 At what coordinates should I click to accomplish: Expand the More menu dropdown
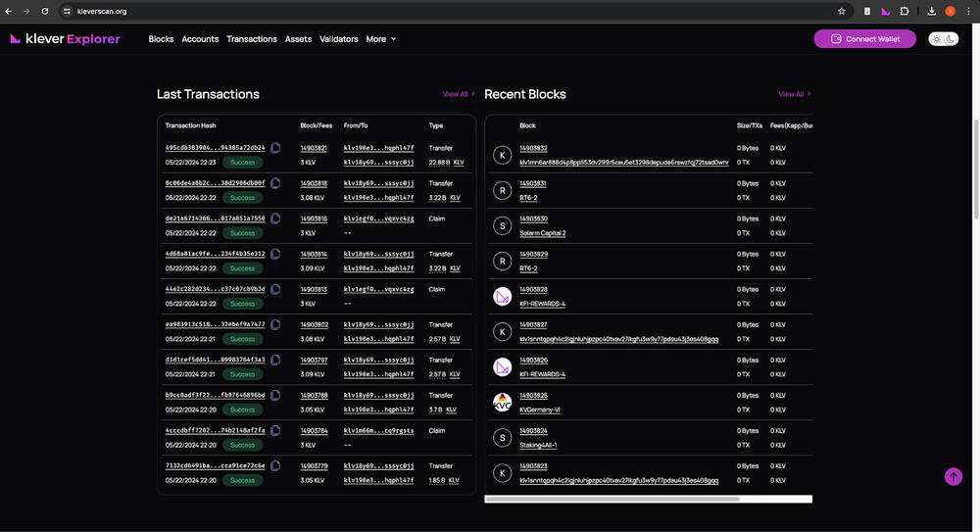pyautogui.click(x=381, y=39)
